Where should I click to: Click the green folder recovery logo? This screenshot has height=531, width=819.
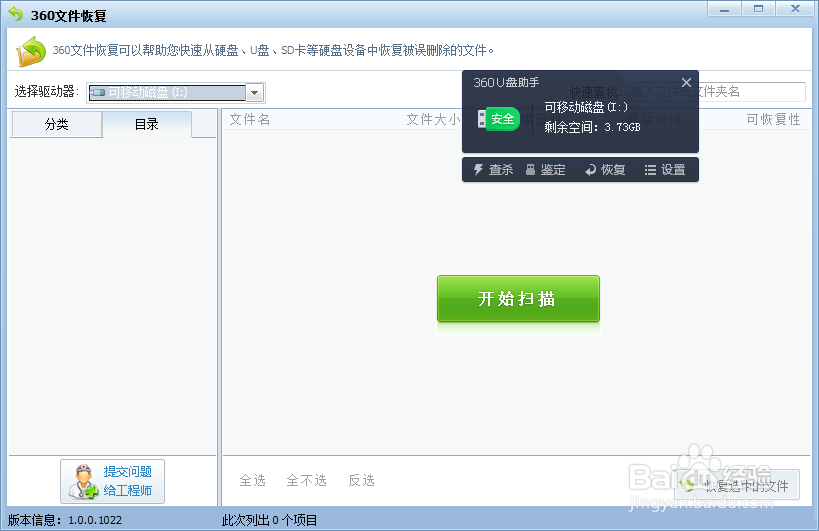[x=31, y=51]
